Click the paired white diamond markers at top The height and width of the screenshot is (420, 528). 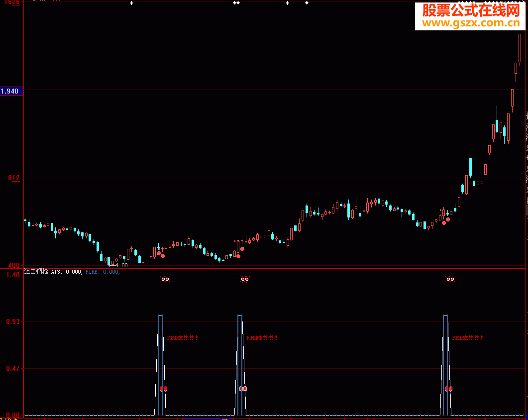coord(236,2)
